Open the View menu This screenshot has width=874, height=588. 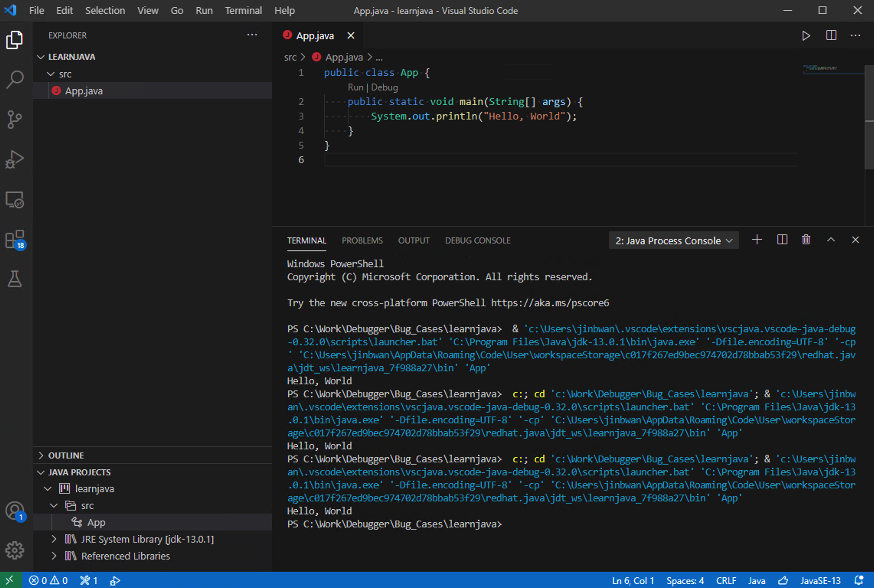tap(148, 10)
